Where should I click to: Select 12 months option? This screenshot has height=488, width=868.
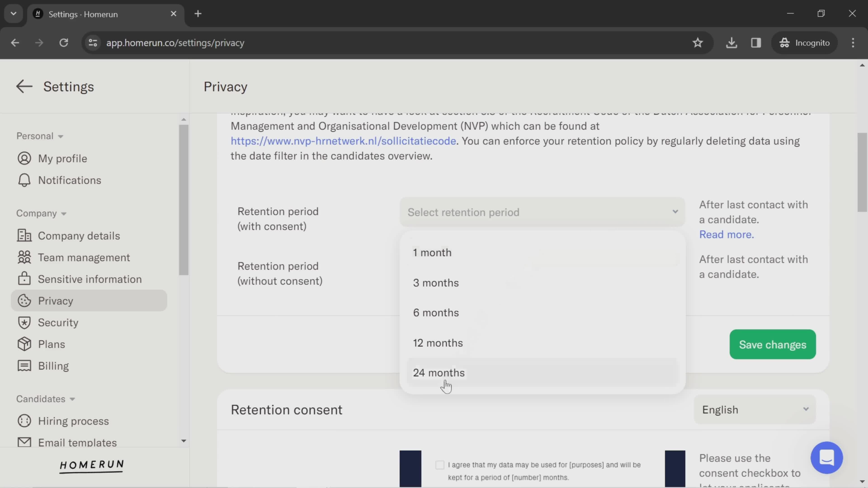pyautogui.click(x=542, y=343)
